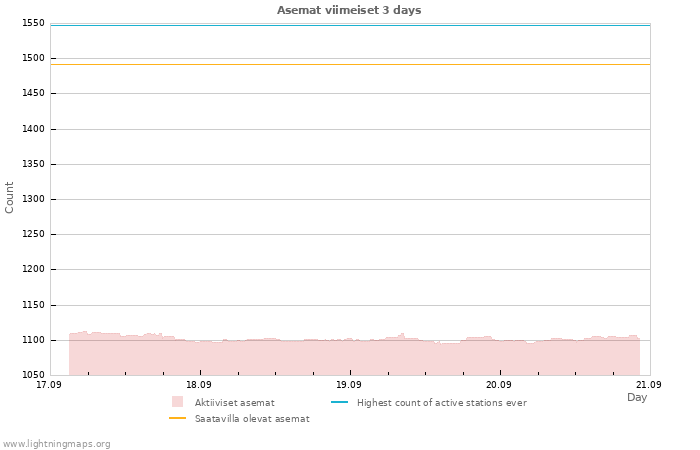Screen dimensions: 700x450
Task: Click the Day axis title
Action: tap(637, 397)
